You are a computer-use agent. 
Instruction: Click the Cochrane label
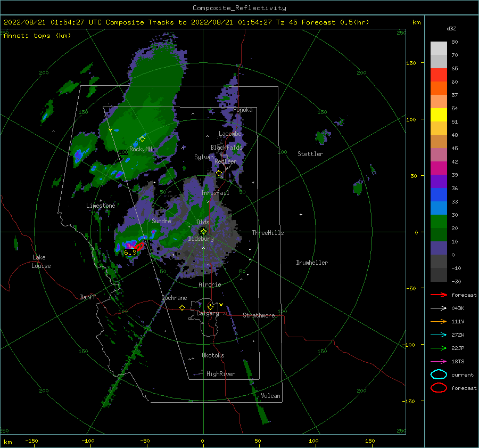(x=174, y=298)
